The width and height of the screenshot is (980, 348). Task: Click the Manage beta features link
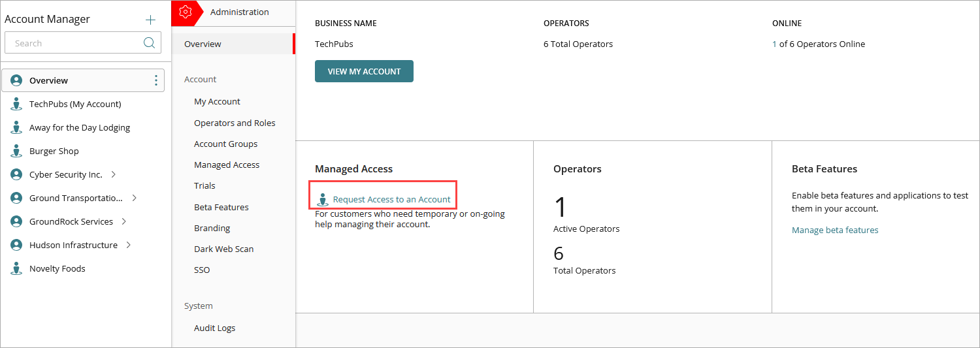pyautogui.click(x=835, y=230)
